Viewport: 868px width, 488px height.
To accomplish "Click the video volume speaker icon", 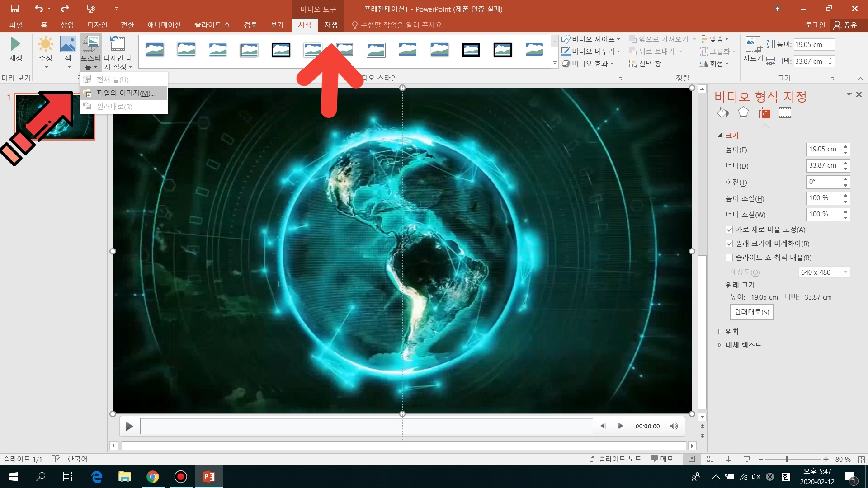I will 674,426.
